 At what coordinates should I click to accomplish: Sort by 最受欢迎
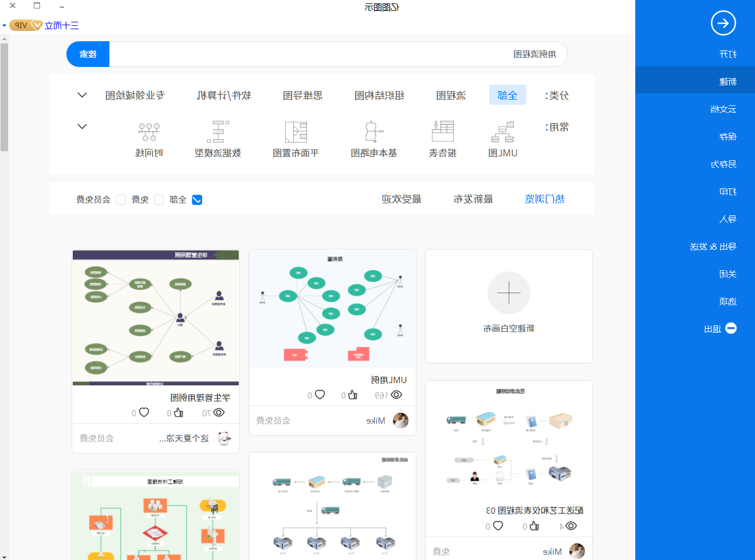(402, 199)
